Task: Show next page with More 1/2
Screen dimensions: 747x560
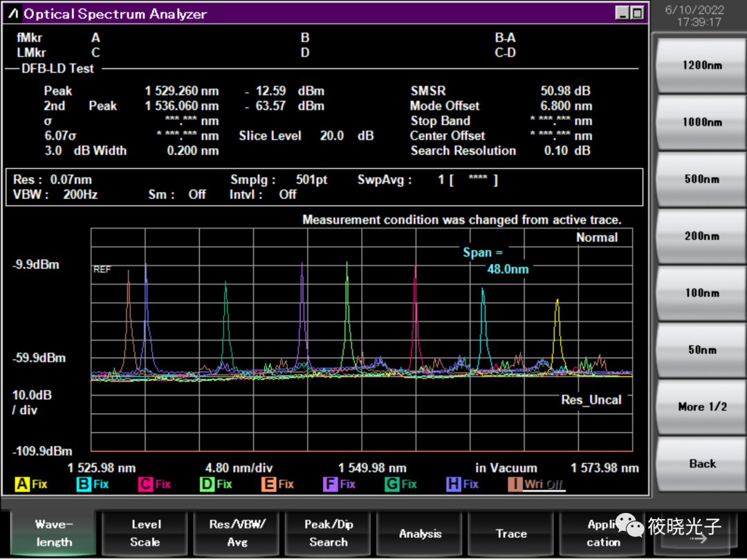Action: 701,407
